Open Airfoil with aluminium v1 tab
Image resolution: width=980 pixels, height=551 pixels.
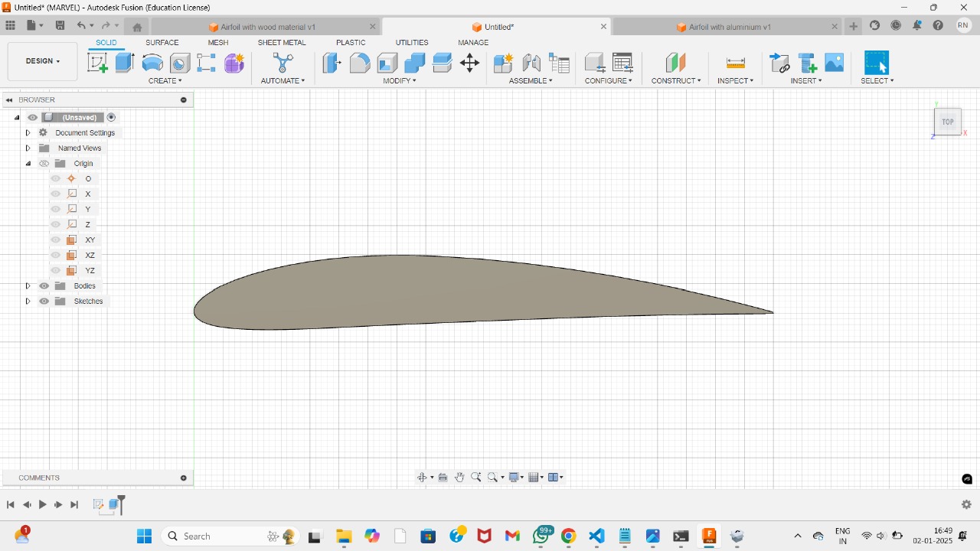(727, 27)
